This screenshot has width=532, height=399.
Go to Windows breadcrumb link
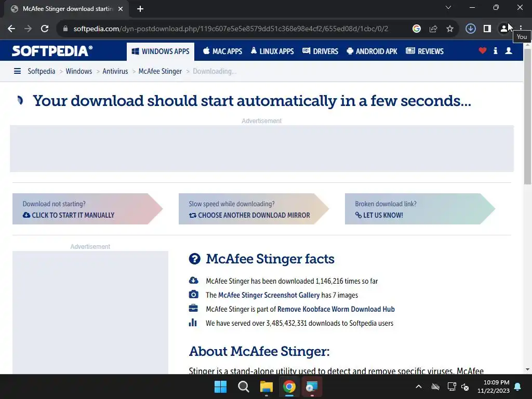79,71
